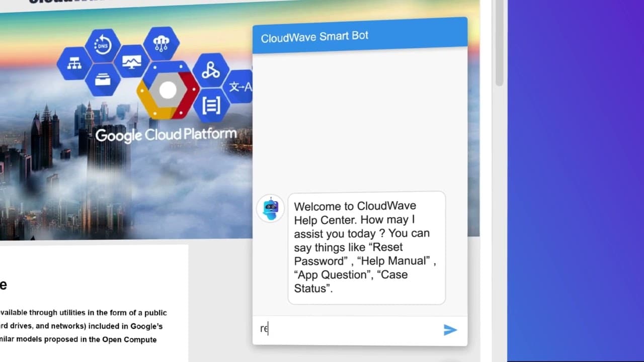Focus the chat message input field
The width and height of the screenshot is (644, 362).
pyautogui.click(x=348, y=329)
